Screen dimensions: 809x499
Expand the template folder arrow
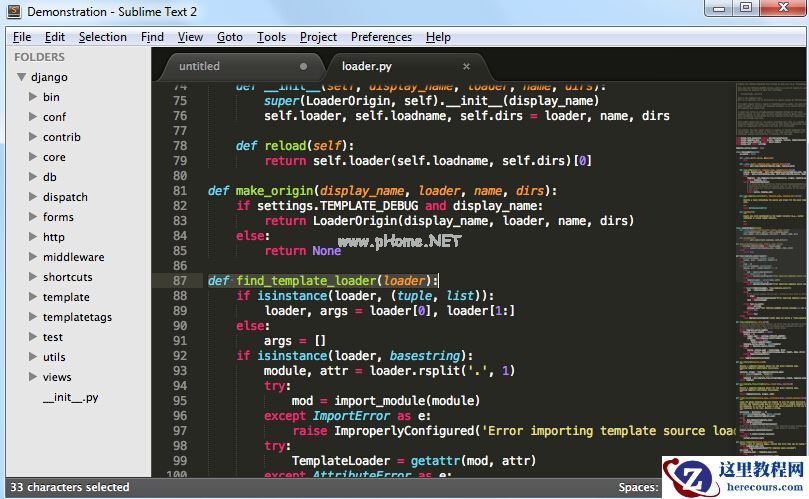coord(33,297)
